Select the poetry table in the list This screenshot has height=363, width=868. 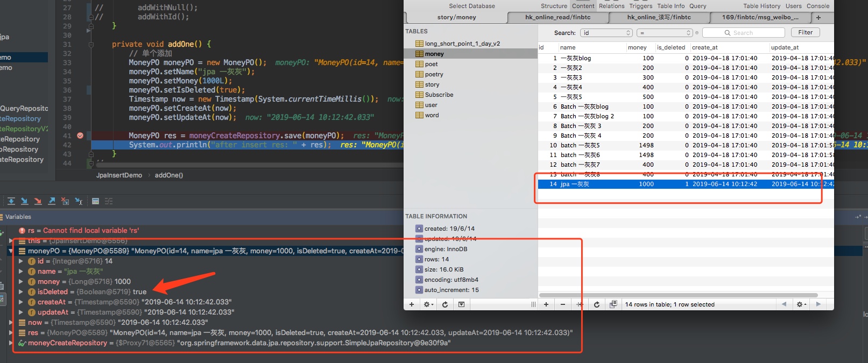(x=434, y=74)
